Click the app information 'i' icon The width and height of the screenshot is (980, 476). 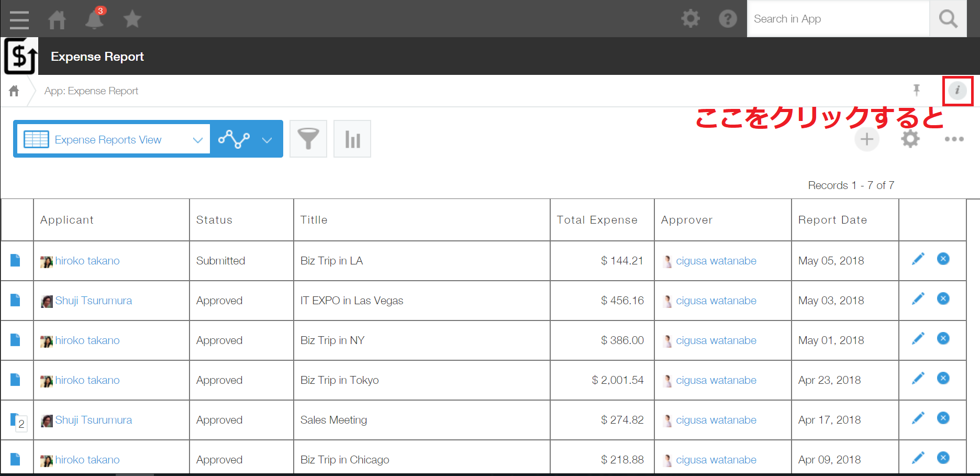tap(957, 91)
